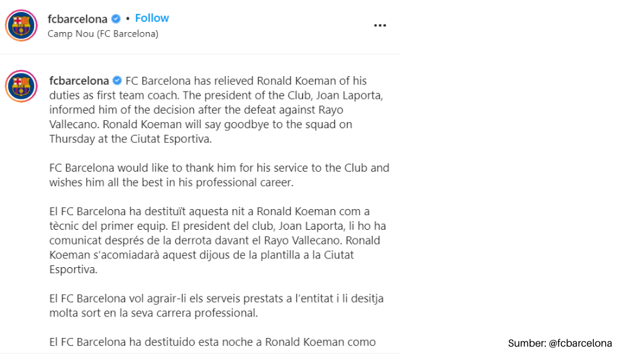Click the fcbarcelona username starting the caption

point(79,81)
